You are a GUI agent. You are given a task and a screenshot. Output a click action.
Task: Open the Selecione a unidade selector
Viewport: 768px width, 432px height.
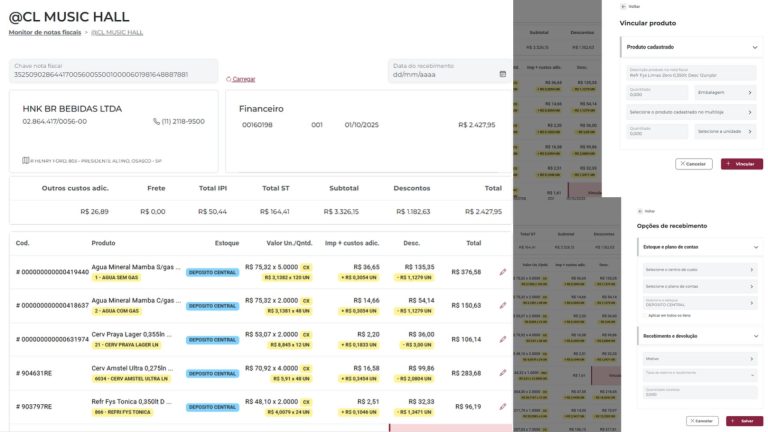[725, 131]
